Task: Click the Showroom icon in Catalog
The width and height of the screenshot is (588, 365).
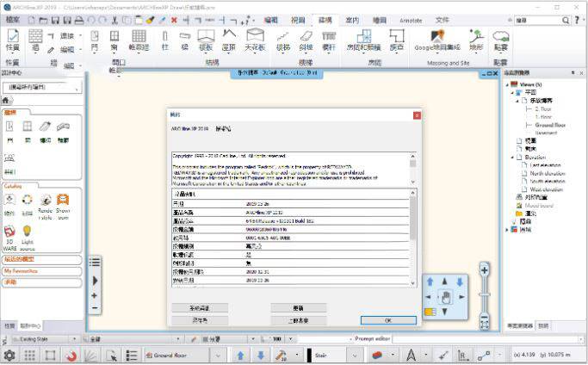Action: click(63, 207)
